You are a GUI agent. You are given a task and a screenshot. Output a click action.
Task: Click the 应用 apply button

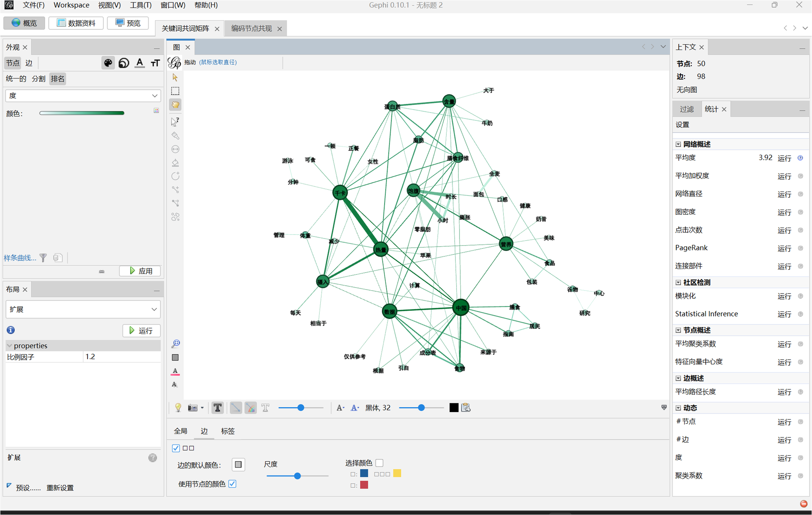140,271
